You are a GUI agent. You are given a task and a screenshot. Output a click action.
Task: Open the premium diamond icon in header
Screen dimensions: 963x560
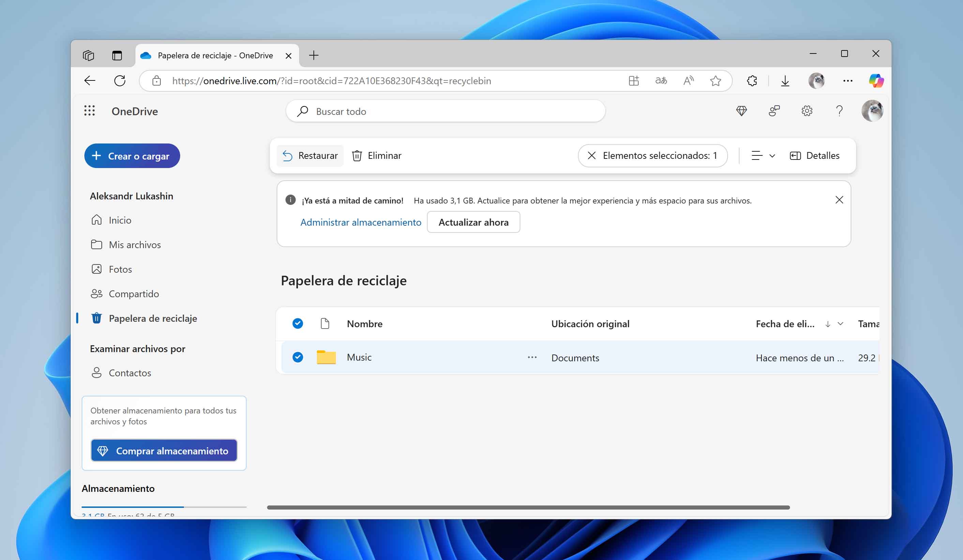[x=741, y=111]
